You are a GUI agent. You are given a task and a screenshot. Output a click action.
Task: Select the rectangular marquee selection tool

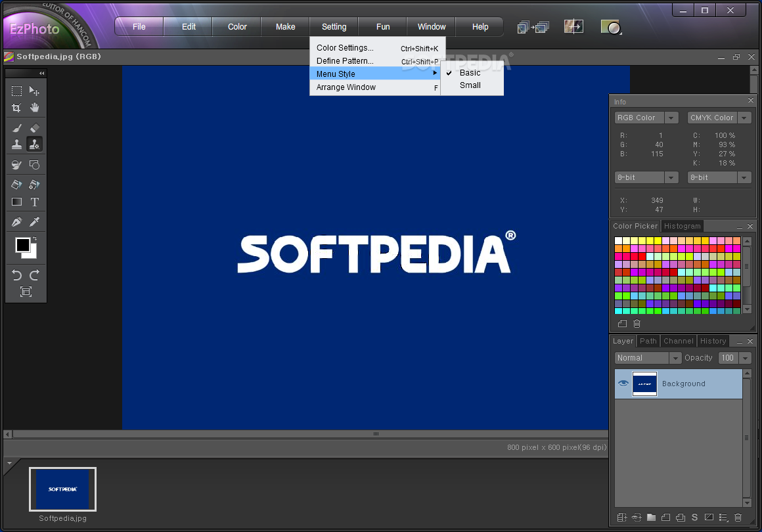[x=16, y=91]
